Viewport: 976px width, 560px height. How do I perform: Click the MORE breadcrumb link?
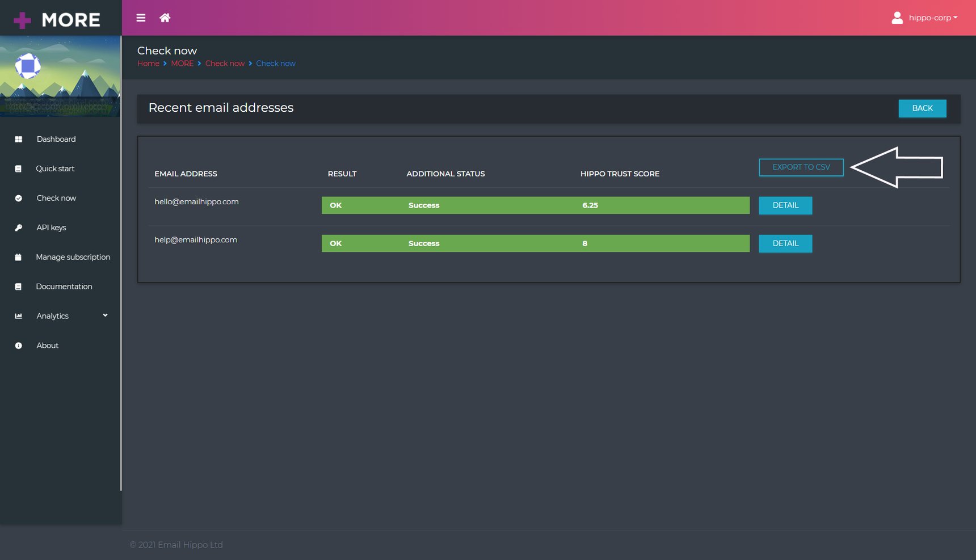tap(182, 64)
